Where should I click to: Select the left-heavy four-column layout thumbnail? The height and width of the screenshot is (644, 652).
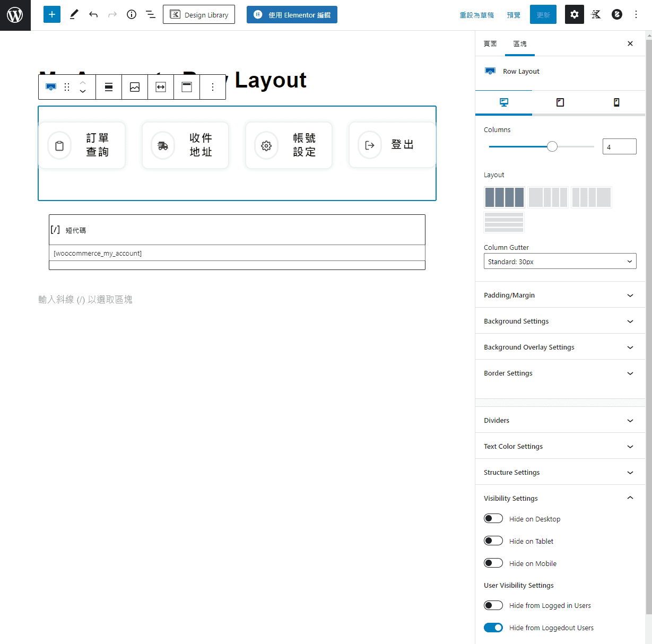tap(547, 197)
